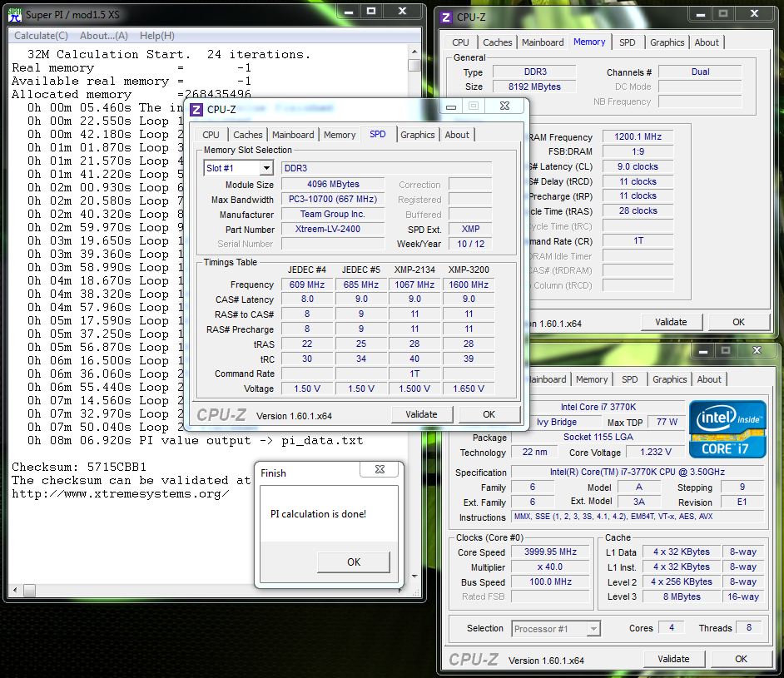The width and height of the screenshot is (784, 678).
Task: Open the CPU tab in the top-right Memory window
Action: 460,42
